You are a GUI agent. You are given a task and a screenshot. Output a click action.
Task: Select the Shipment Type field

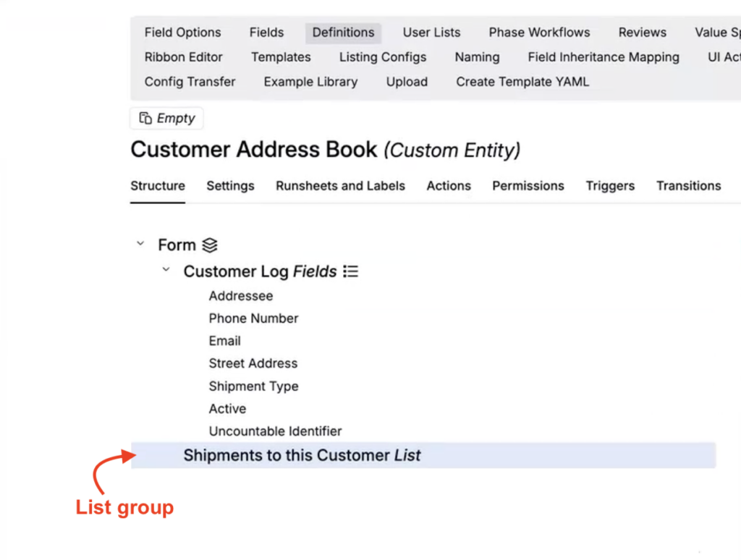point(253,386)
